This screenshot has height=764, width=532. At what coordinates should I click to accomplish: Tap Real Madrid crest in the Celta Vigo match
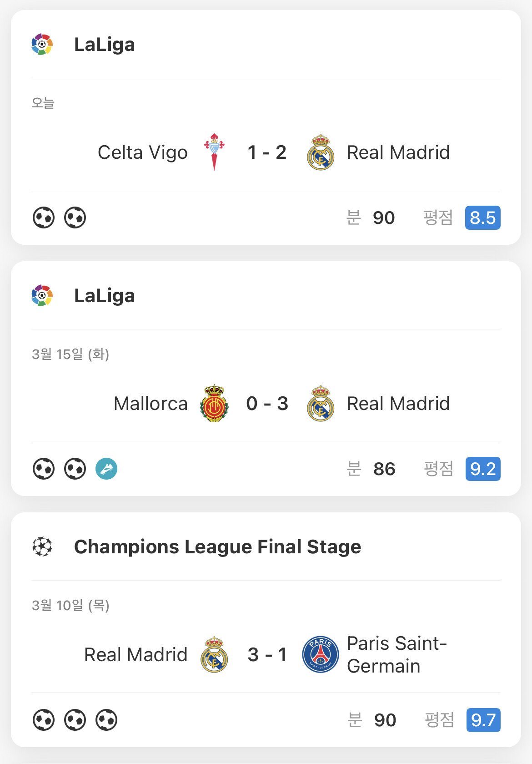pyautogui.click(x=321, y=152)
